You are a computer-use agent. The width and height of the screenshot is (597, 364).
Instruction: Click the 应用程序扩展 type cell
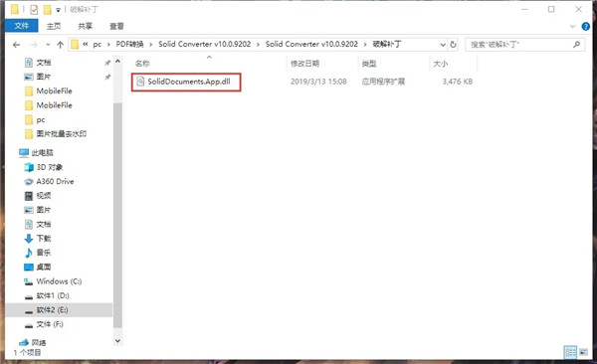coord(383,82)
